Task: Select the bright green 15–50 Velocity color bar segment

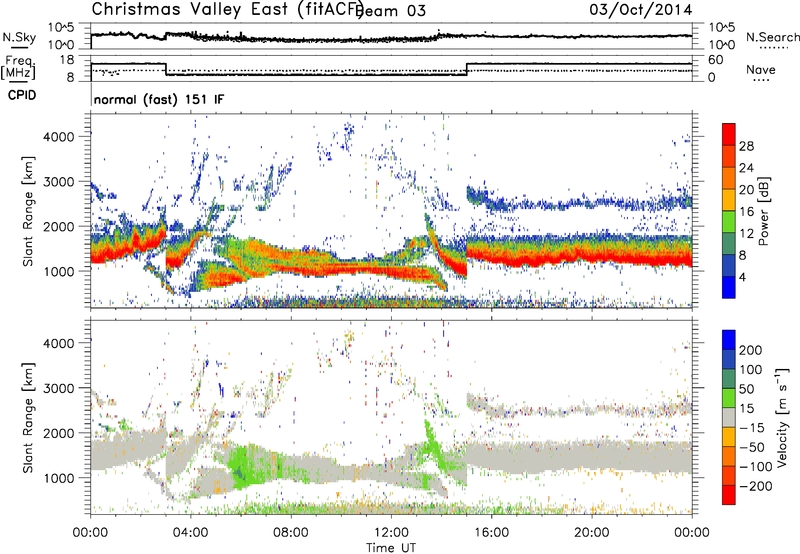Action: (729, 398)
